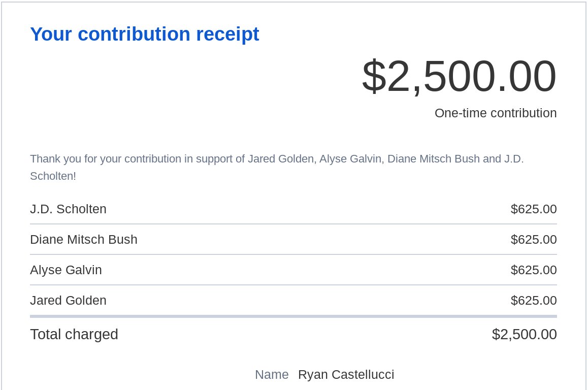Click the large $2,500.00 amount

click(x=459, y=77)
